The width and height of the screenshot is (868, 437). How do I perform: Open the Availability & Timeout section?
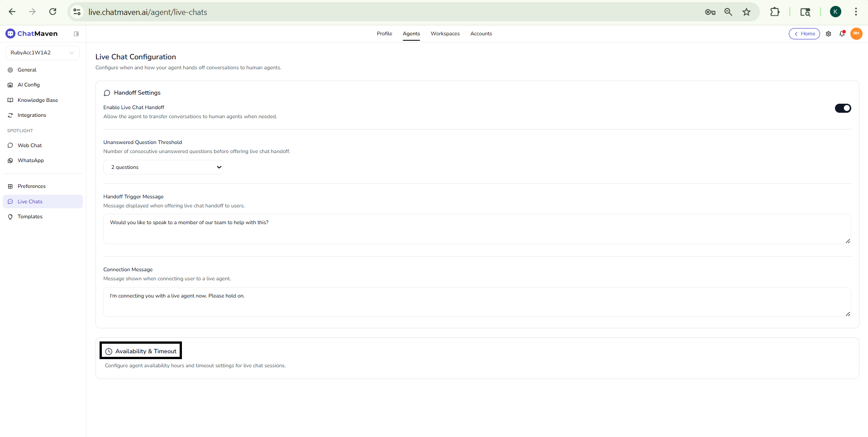point(140,350)
